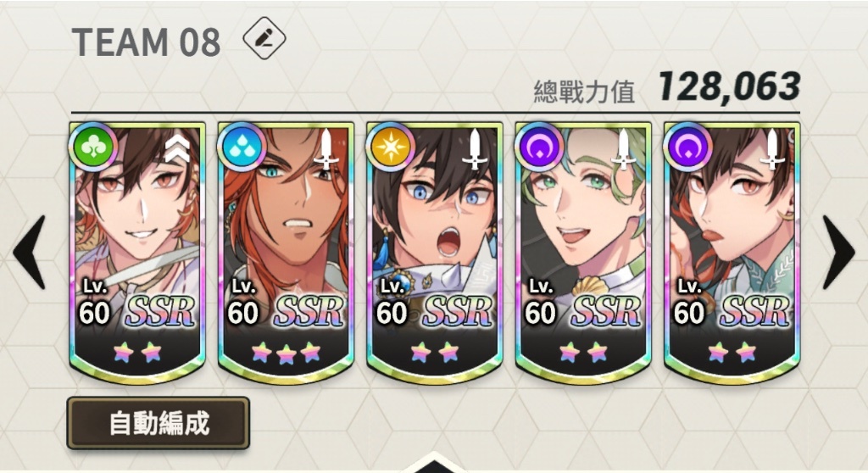Tap the purple moon icon on fourth card
This screenshot has width=868, height=473.
539,147
